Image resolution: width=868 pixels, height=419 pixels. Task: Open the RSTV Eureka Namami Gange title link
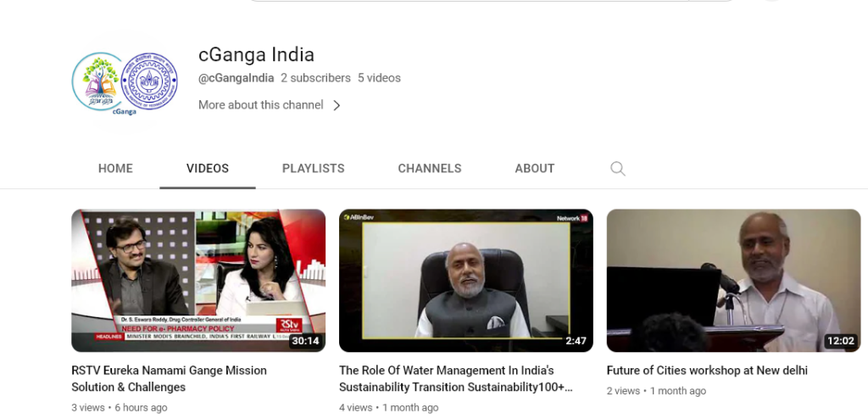(169, 378)
